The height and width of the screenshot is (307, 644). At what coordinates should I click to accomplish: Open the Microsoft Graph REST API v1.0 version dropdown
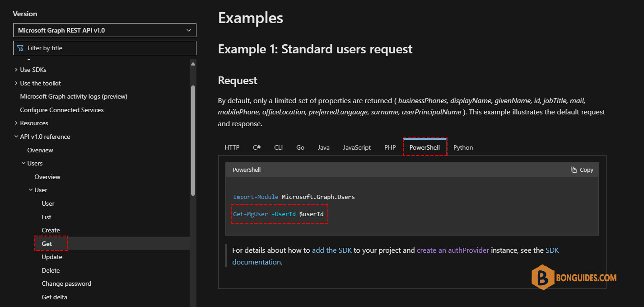coord(105,30)
